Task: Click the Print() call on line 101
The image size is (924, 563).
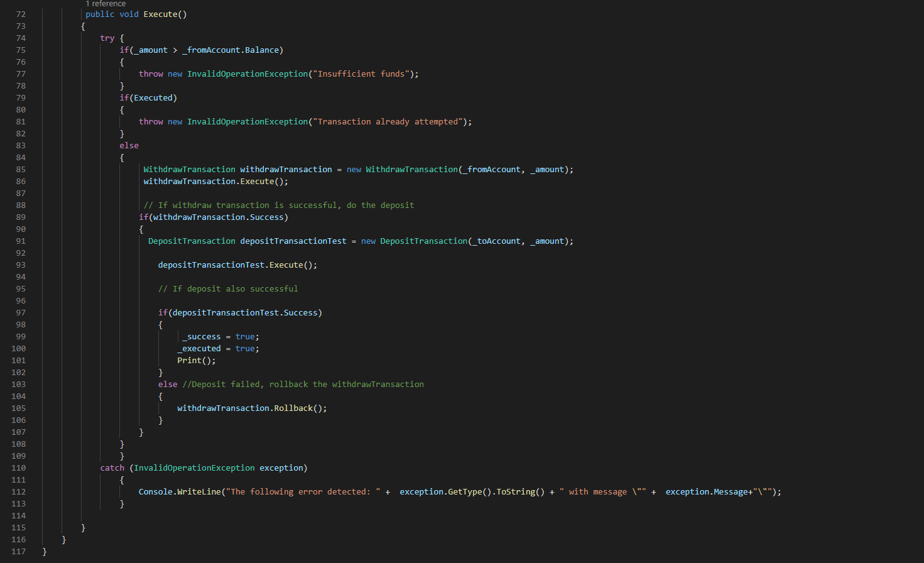Action: (x=196, y=360)
